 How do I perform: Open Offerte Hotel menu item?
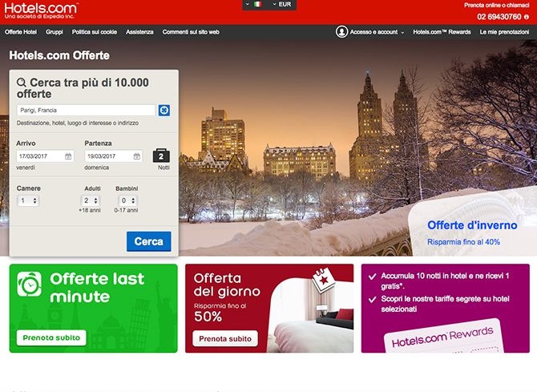21,32
